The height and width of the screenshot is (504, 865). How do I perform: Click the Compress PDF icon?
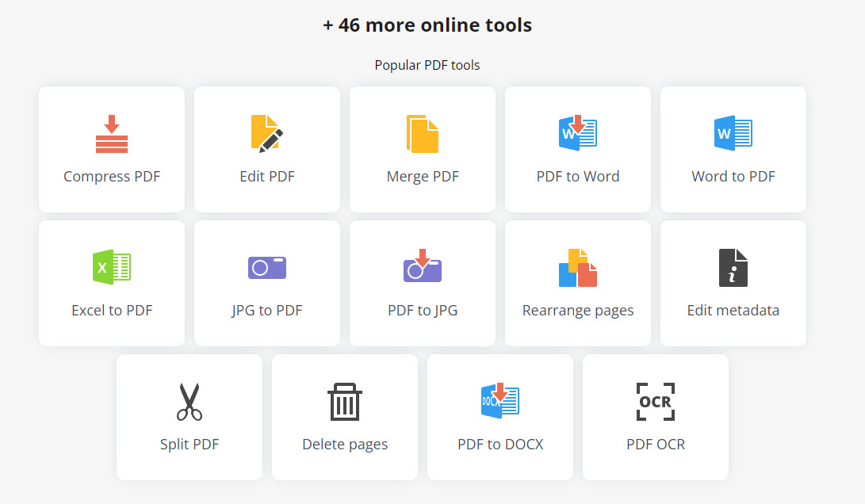[112, 135]
